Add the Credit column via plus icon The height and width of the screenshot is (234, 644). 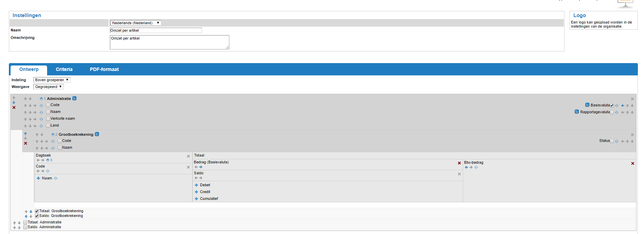pos(196,192)
